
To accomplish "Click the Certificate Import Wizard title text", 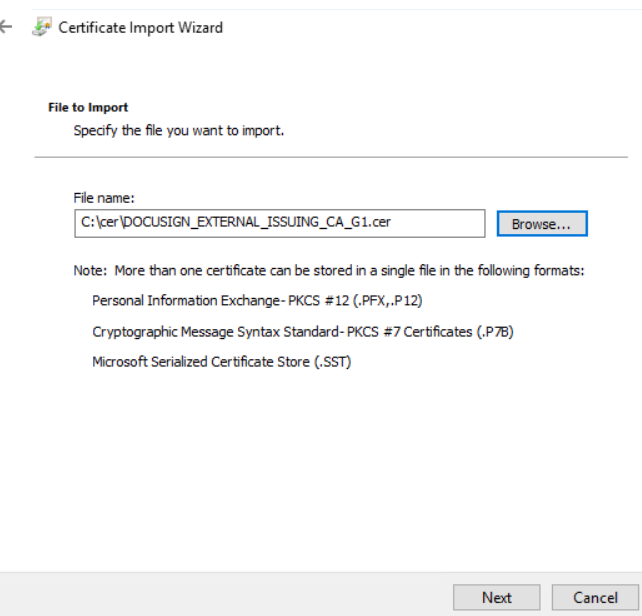I will click(140, 28).
